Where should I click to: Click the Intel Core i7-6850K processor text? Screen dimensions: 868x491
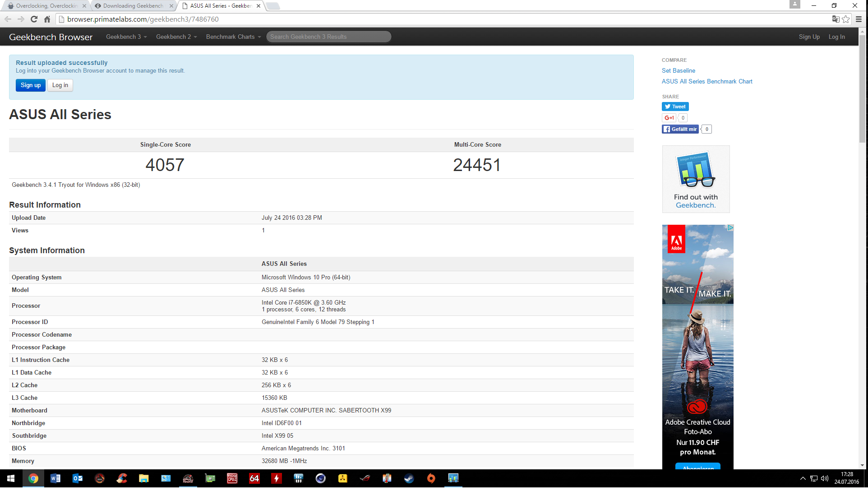pos(304,302)
